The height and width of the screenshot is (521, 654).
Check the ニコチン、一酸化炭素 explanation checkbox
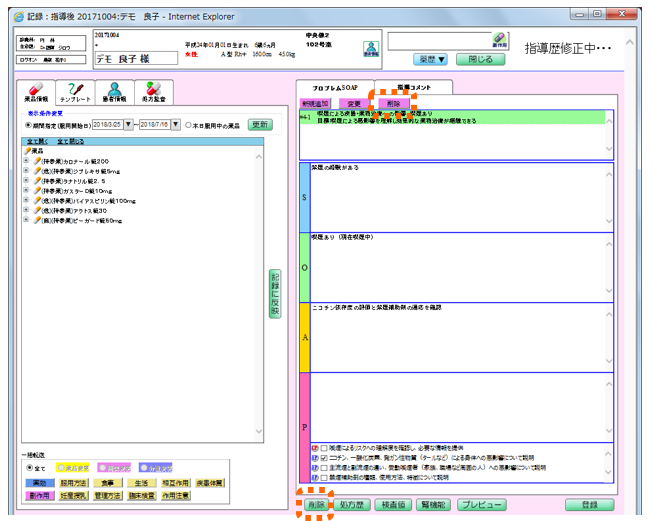click(326, 458)
